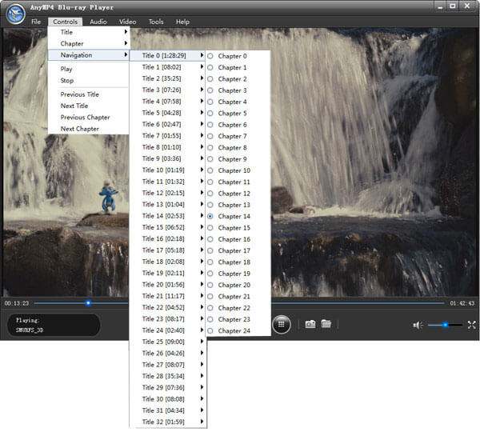This screenshot has height=448, width=480.
Task: Expand the Title 1 [08:02] submenu
Action: pos(168,67)
